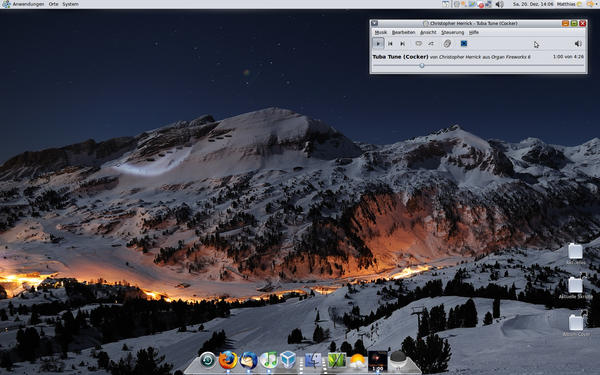The height and width of the screenshot is (375, 600).
Task: Open the Bearbeiten menu
Action: [403, 33]
